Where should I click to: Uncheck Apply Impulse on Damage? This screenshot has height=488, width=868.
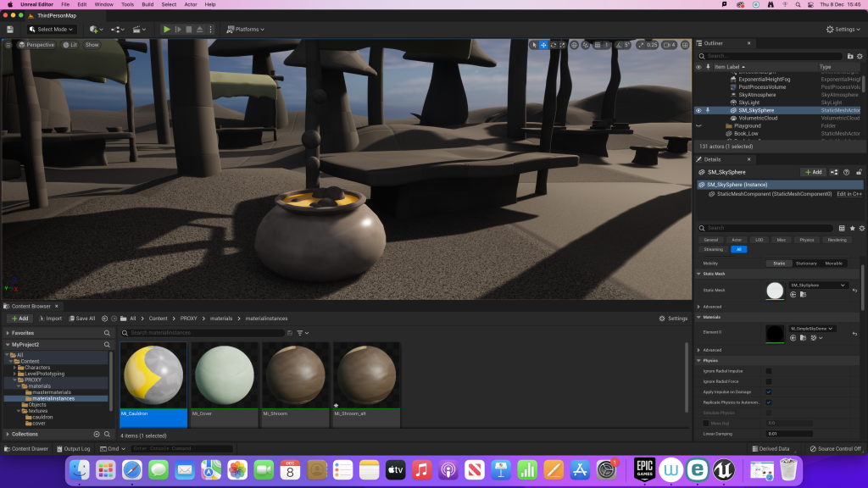(x=768, y=391)
